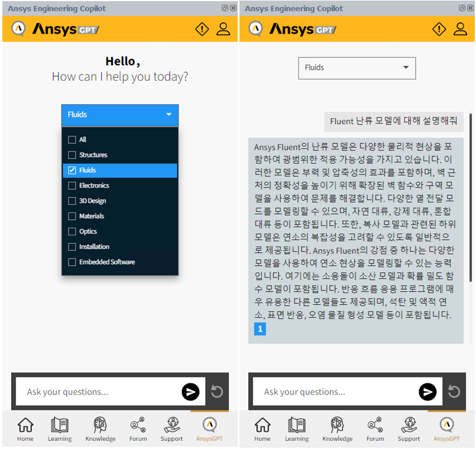The width and height of the screenshot is (476, 449).
Task: Check the All checkbox
Action: click(x=72, y=140)
